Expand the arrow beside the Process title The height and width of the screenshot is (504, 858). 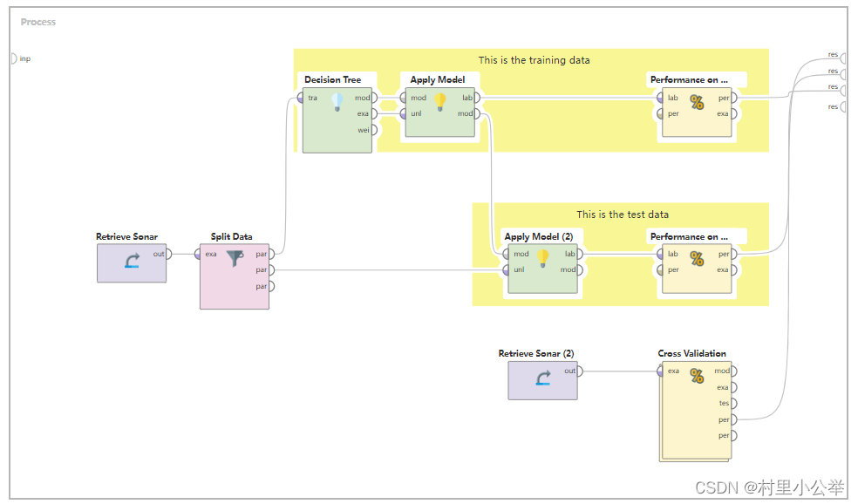coord(16,22)
